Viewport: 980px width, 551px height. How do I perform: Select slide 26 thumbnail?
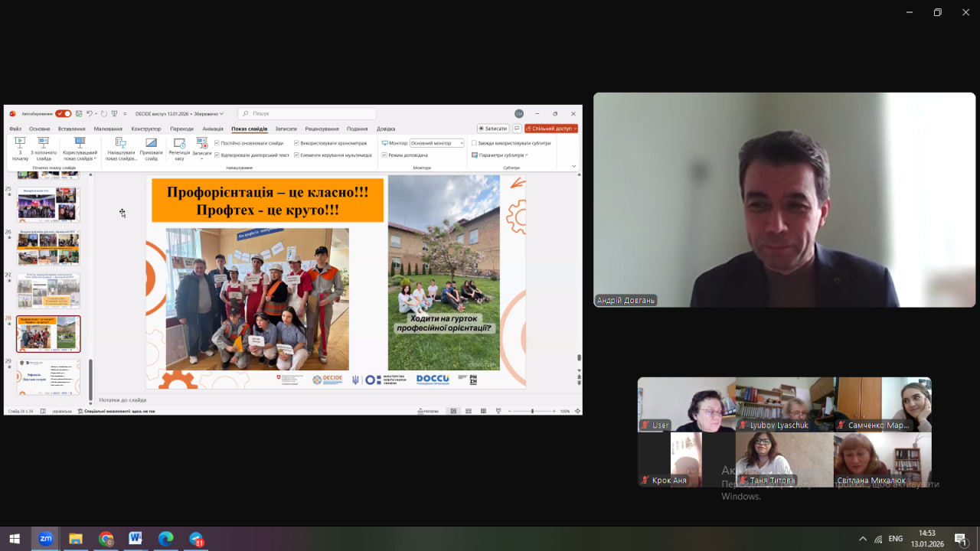click(48, 248)
